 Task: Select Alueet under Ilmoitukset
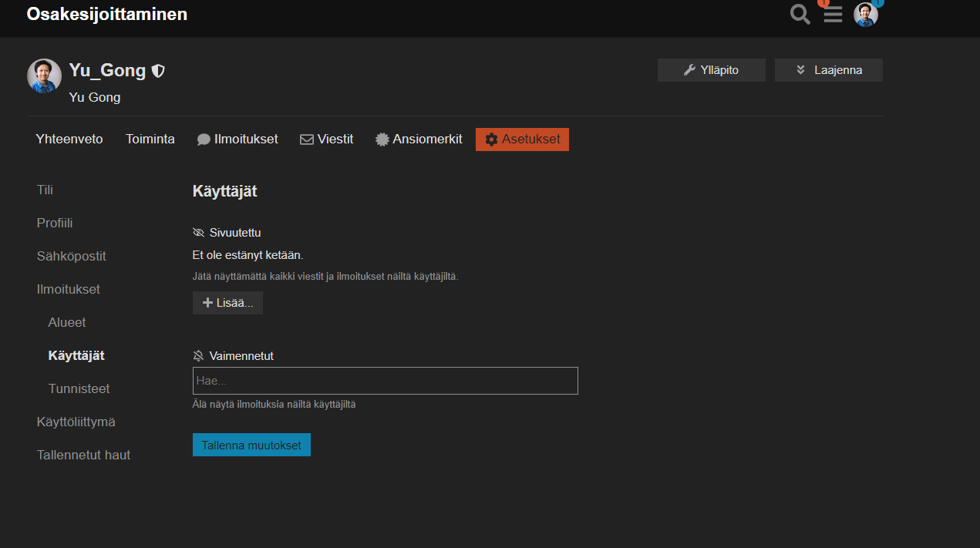pos(67,322)
